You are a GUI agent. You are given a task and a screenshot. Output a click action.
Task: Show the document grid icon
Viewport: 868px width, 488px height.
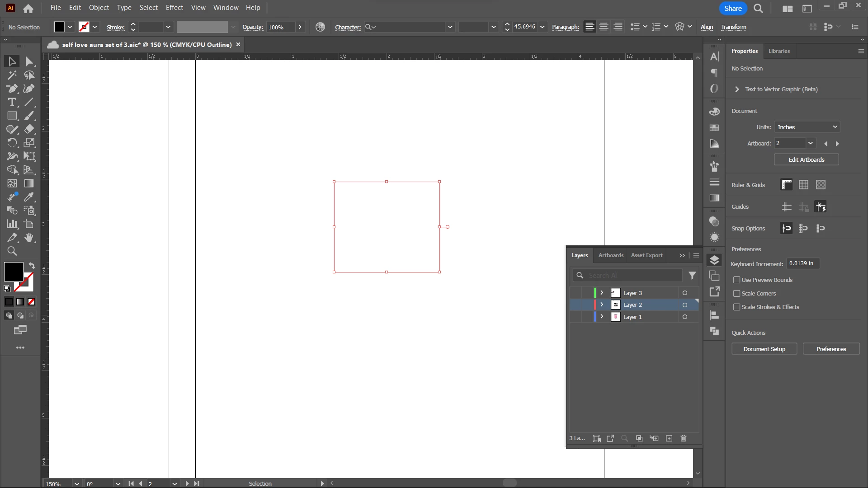[803, 185]
